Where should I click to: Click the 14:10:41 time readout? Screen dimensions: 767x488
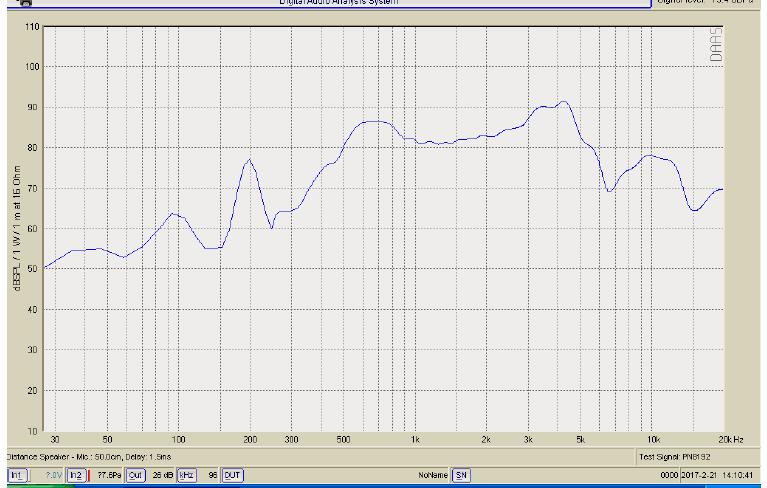tap(738, 475)
